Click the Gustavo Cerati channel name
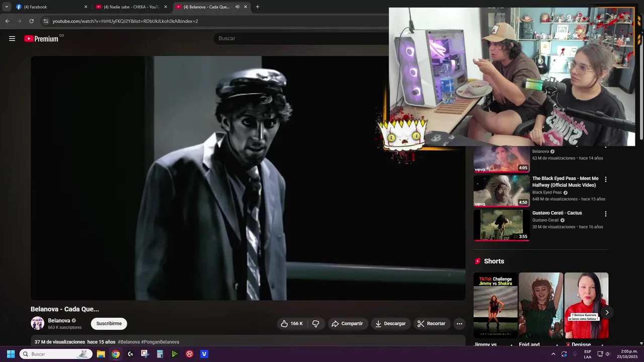The height and width of the screenshot is (362, 644). click(545, 220)
